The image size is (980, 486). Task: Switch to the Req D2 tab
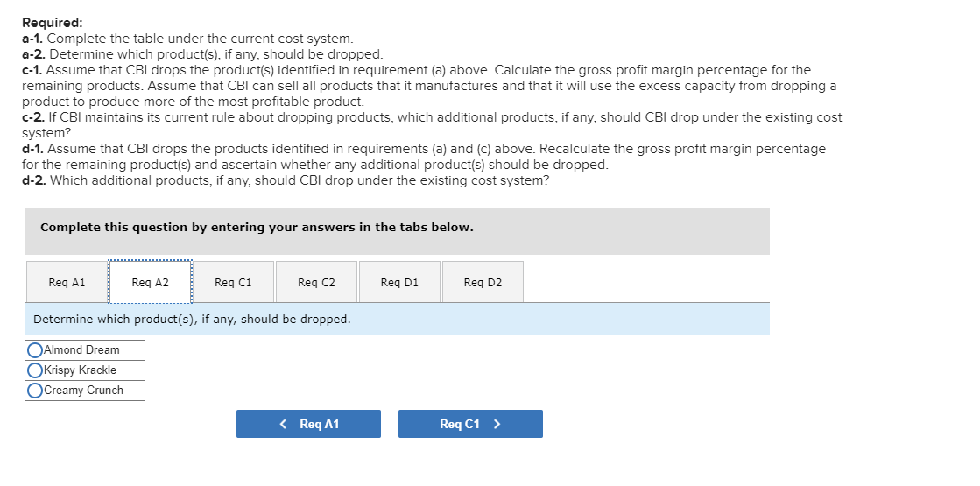[x=483, y=282]
